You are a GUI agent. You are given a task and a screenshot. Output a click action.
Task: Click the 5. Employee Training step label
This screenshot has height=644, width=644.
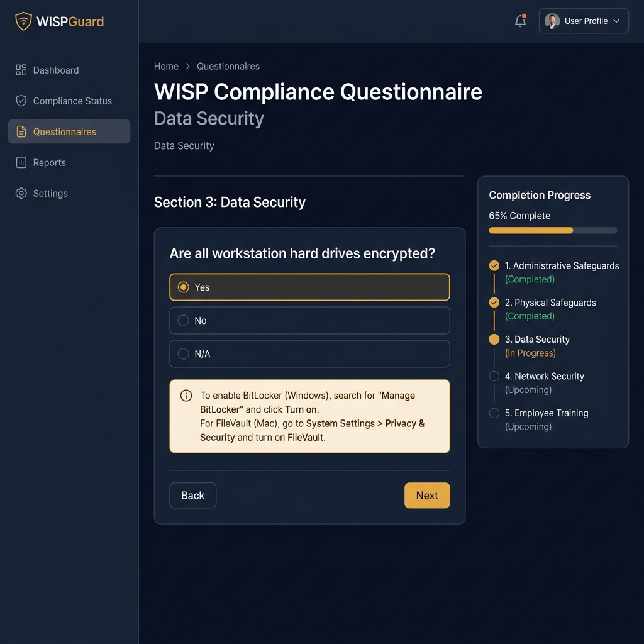coord(547,413)
